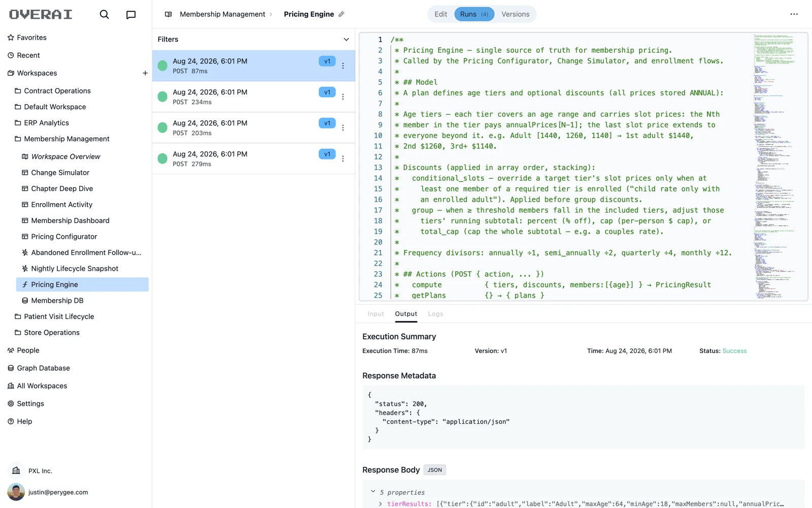Expand the ERP Analytics folder
Image resolution: width=812 pixels, height=508 pixels.
pyautogui.click(x=46, y=123)
